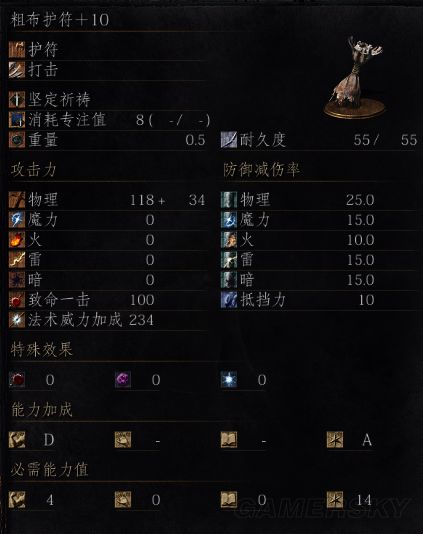Click the lightning attack power icon
This screenshot has height=534, width=423.
click(17, 260)
